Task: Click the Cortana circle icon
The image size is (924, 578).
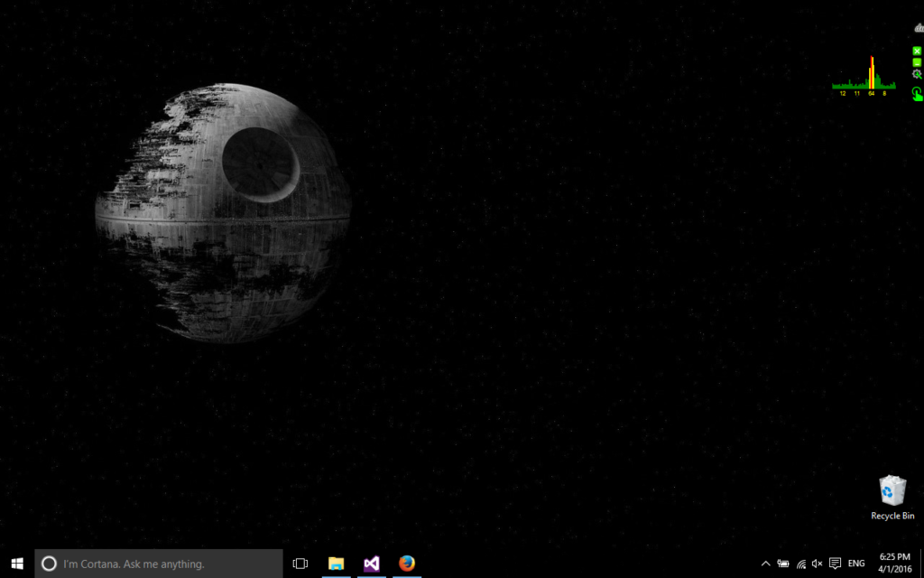Action: (49, 564)
